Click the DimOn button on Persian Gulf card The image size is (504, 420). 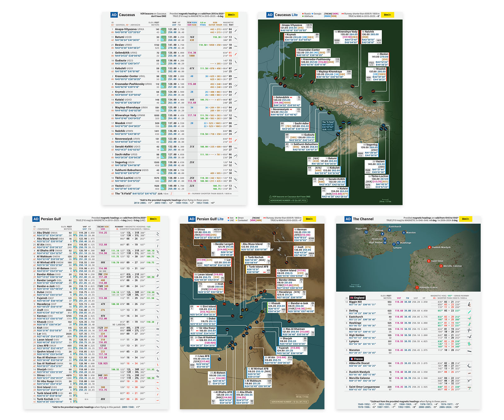coord(153,219)
